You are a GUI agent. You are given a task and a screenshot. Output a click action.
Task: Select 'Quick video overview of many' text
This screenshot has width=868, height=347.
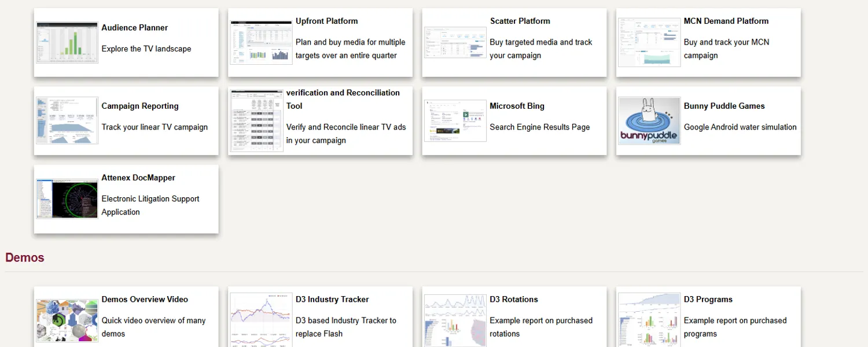pyautogui.click(x=154, y=320)
